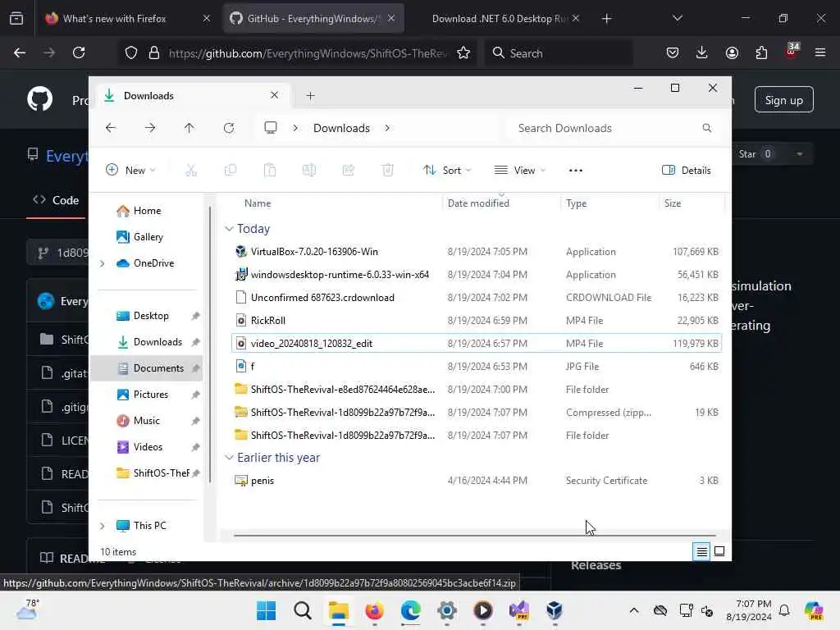Expand path chevron after Downloads breadcrumb

(x=387, y=128)
